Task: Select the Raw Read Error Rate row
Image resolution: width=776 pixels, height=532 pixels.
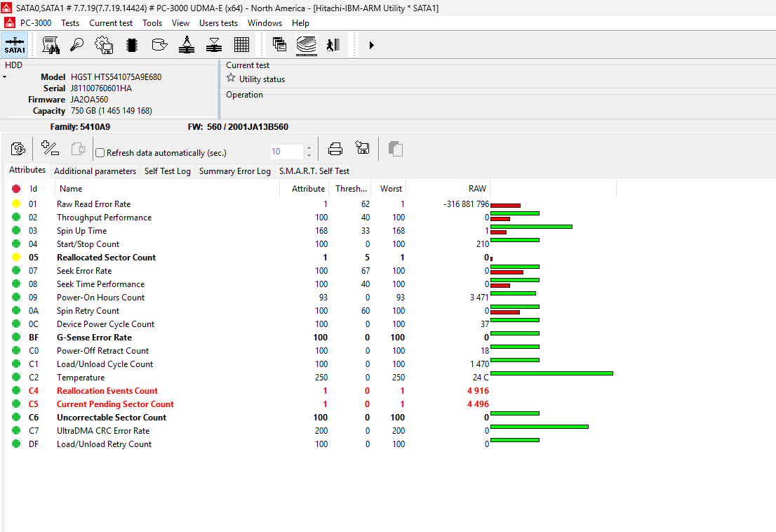Action: [x=310, y=204]
